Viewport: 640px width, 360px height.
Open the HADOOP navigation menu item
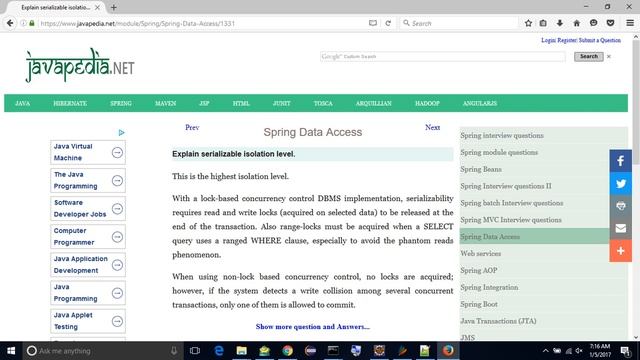click(427, 103)
